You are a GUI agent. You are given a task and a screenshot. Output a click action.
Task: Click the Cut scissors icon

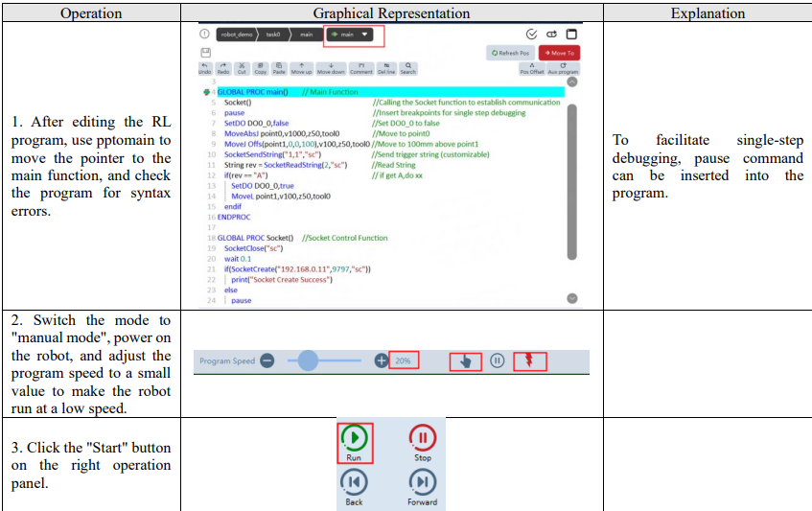click(242, 68)
